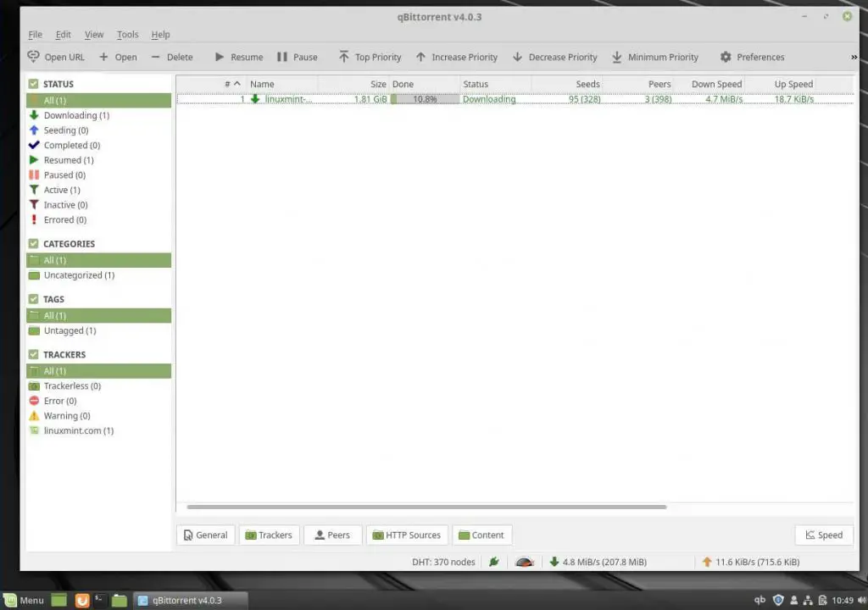This screenshot has height=610, width=868.
Task: Open the Edit menu
Action: tap(63, 35)
